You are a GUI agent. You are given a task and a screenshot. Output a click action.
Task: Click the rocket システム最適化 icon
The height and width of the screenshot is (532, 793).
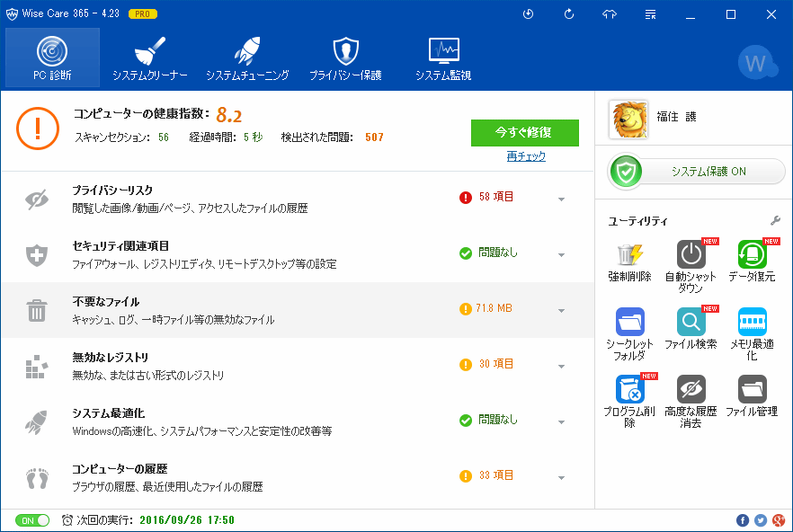click(37, 421)
